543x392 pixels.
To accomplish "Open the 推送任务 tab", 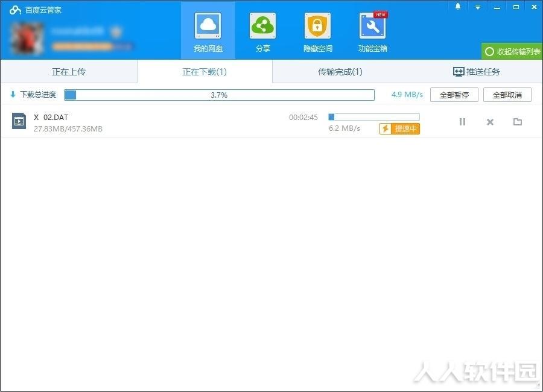I will coord(476,72).
